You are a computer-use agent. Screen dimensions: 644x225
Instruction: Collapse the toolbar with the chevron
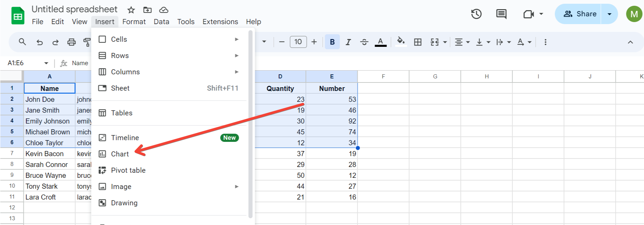[x=630, y=42]
